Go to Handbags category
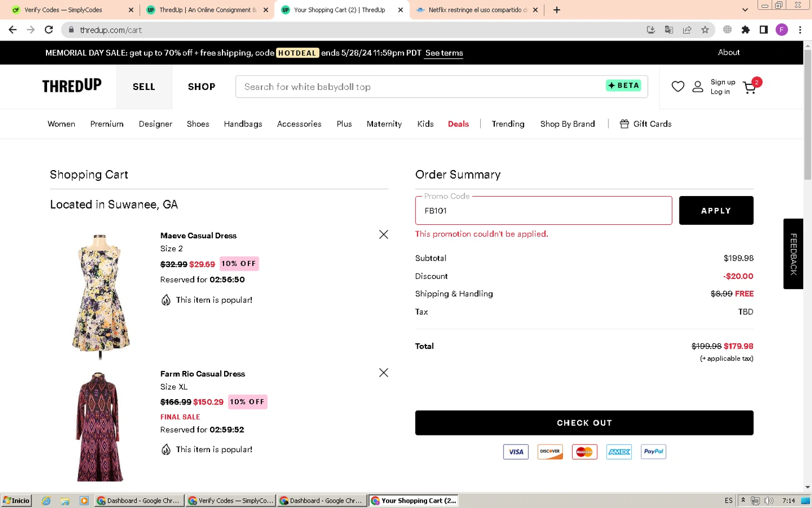This screenshot has height=508, width=812. (x=243, y=124)
